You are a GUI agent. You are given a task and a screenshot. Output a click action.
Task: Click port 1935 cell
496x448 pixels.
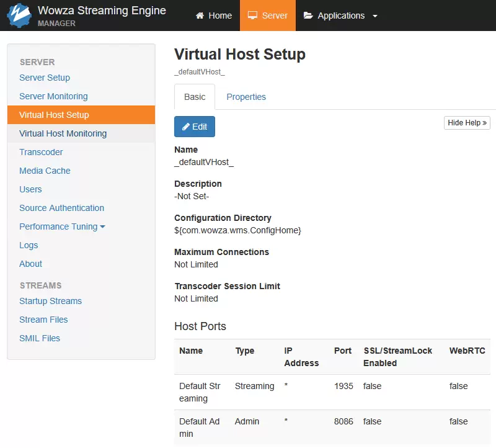[343, 387]
